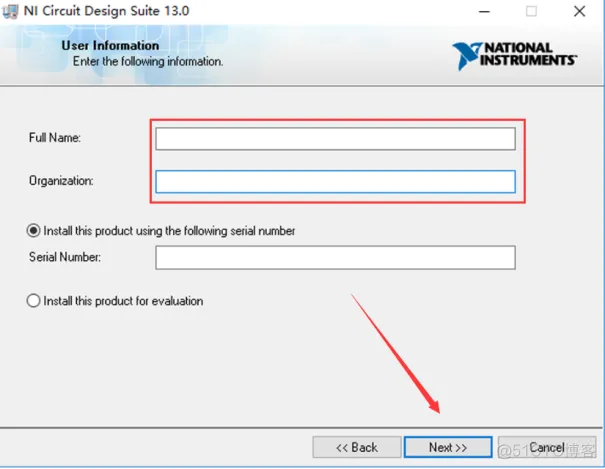
Task: Select Install this product for evaluation
Action: point(33,300)
